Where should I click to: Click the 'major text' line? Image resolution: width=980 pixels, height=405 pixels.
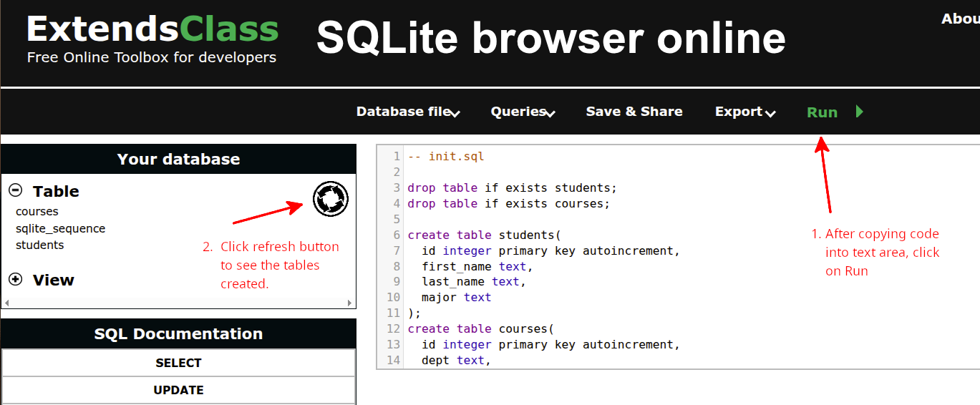pos(457,297)
